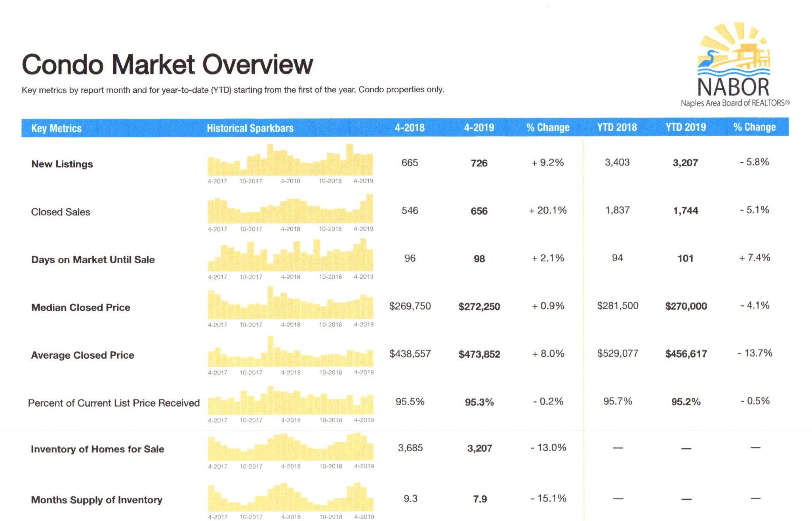Click the - 13.0% change value
Viewport: 812px width, 521px height.
[x=548, y=447]
